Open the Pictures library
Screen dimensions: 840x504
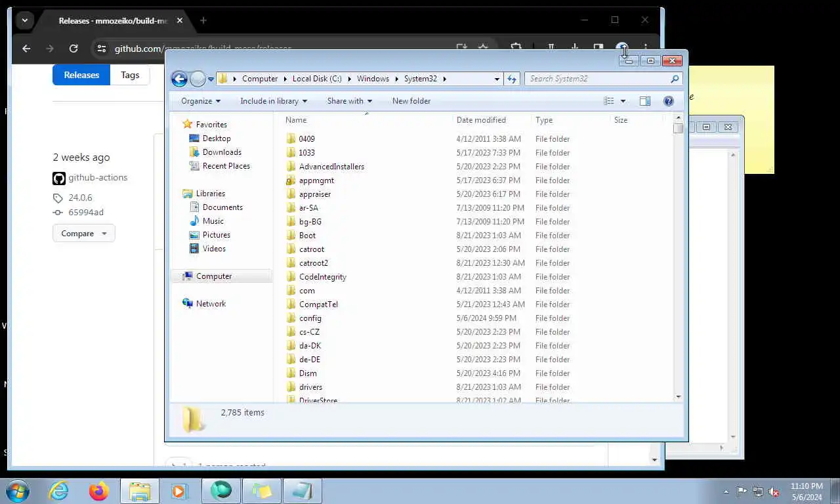pyautogui.click(x=216, y=235)
